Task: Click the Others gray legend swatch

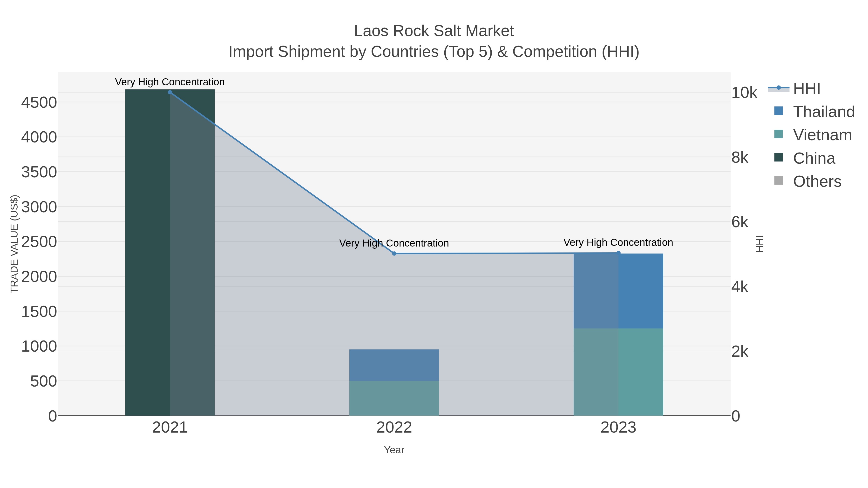Action: pos(779,180)
